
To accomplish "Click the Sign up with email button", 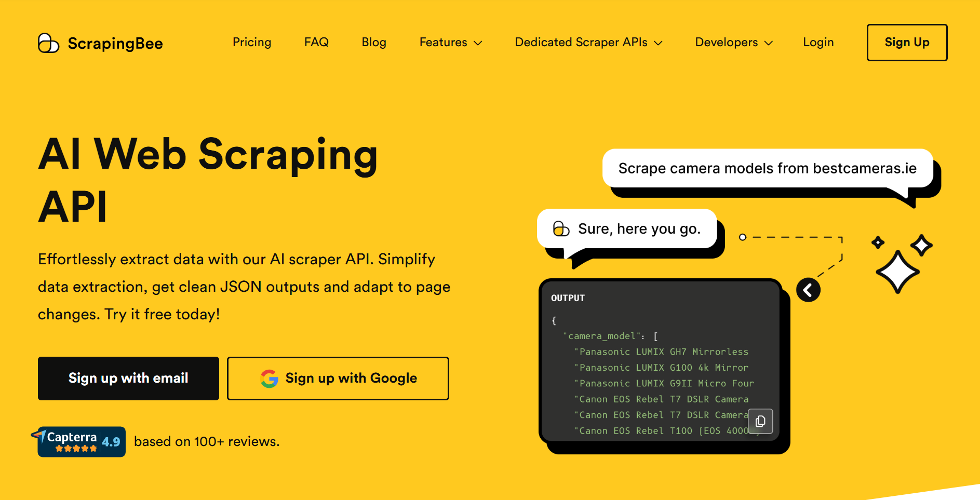I will coord(128,378).
